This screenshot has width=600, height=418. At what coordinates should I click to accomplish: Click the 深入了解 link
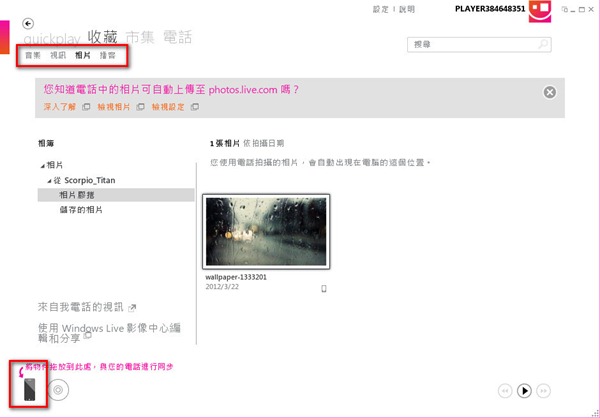[x=60, y=107]
